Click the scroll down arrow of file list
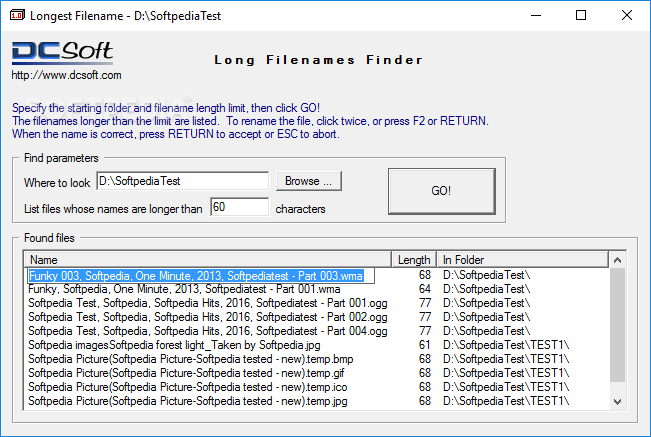Viewport: 651px width, 437px height. coord(617,401)
